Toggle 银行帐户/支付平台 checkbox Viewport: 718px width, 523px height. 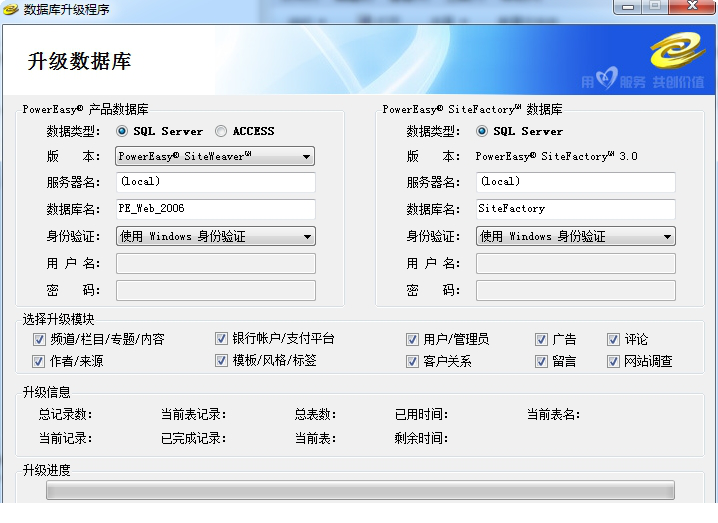pyautogui.click(x=221, y=338)
